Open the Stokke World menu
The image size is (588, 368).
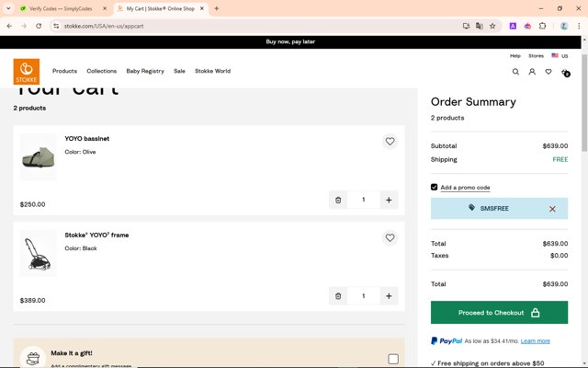212,71
